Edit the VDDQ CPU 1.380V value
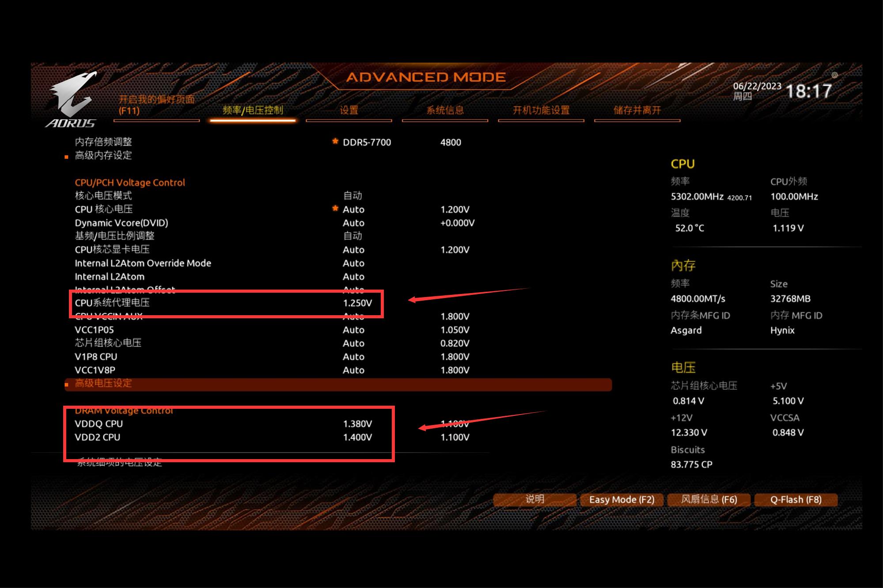 pyautogui.click(x=357, y=424)
